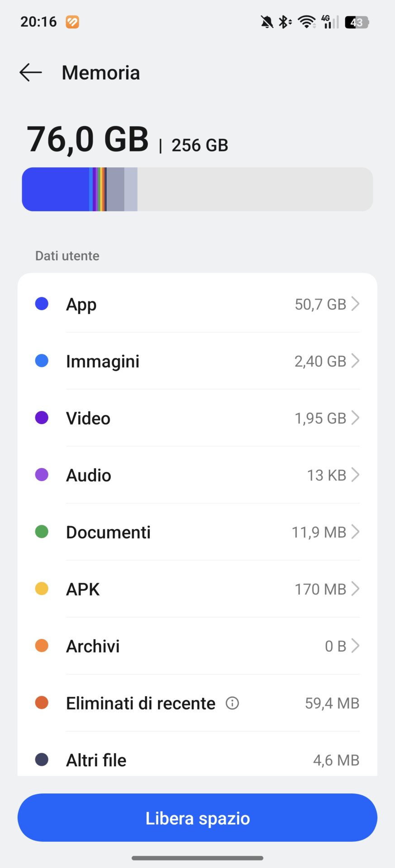Open the Documenti storage entry
Screen dimensions: 395x868
(197, 532)
